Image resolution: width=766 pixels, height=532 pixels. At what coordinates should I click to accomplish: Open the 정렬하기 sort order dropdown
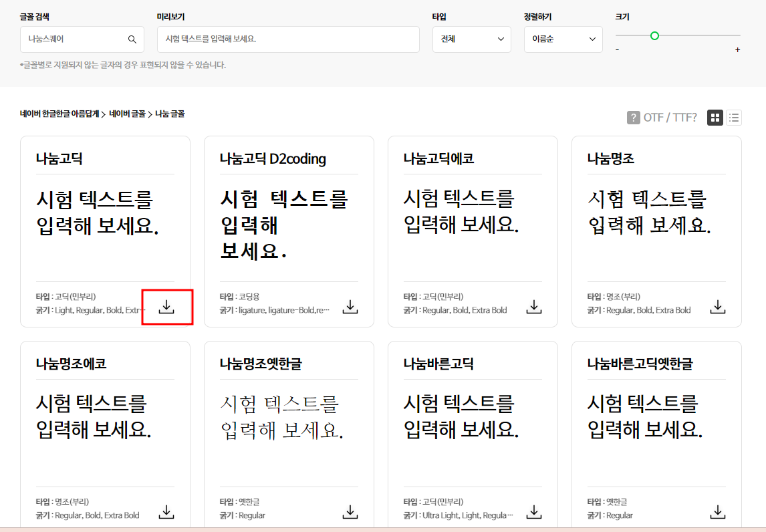click(x=563, y=39)
